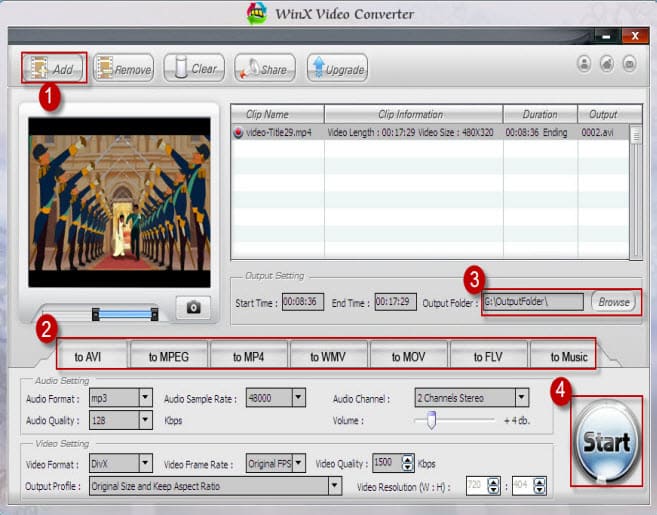The height and width of the screenshot is (515, 657).
Task: Click the Output column header
Action: [x=610, y=114]
